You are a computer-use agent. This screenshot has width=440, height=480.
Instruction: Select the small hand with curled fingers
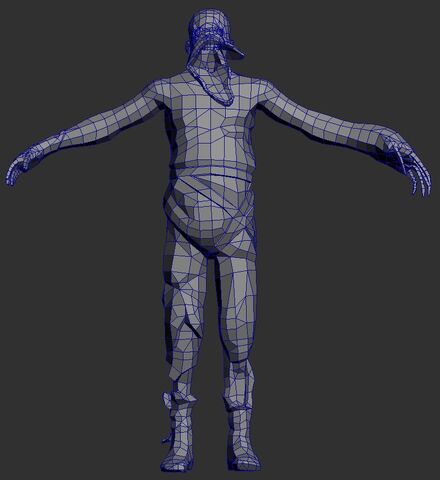[x=23, y=168]
